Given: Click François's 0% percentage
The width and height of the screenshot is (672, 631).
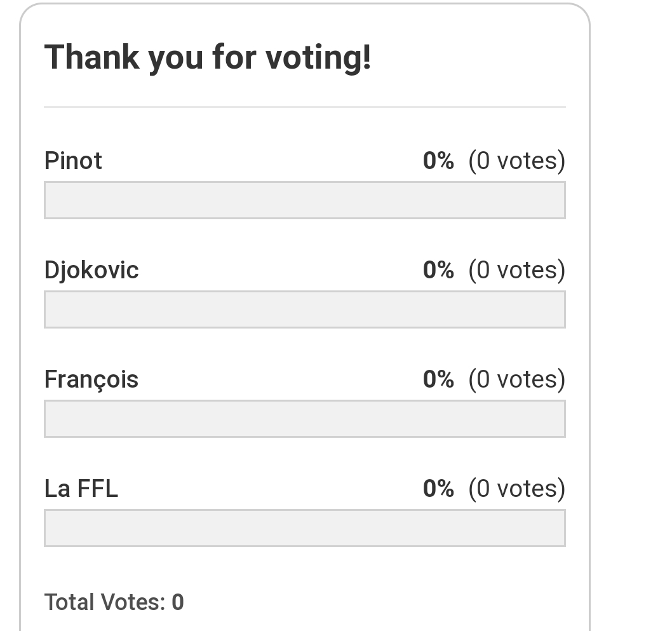Looking at the screenshot, I should [x=438, y=379].
